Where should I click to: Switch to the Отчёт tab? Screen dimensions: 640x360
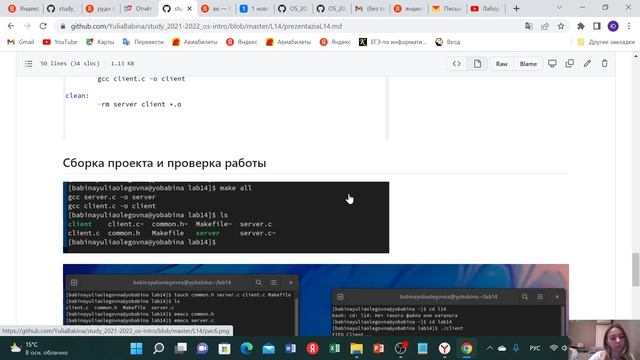(x=138, y=8)
